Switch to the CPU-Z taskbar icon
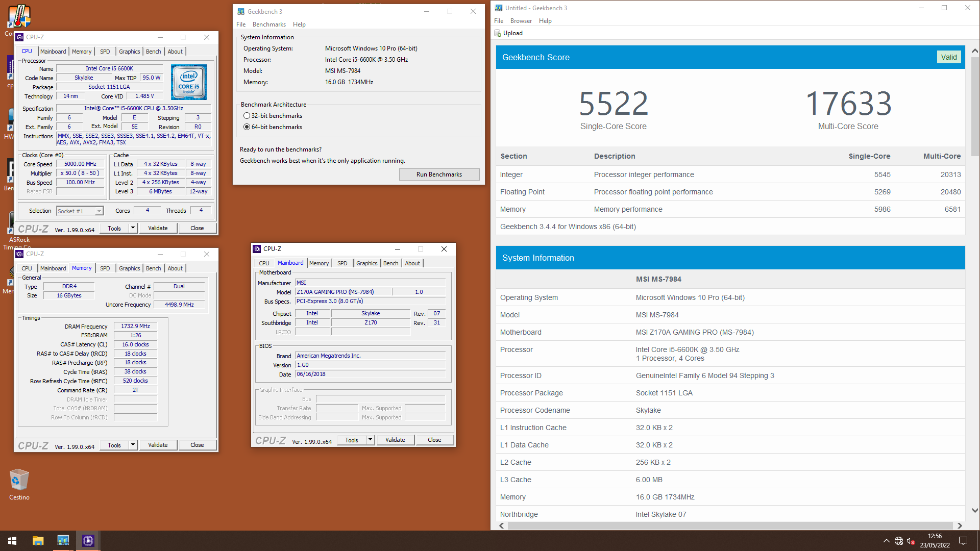 pos(88,541)
